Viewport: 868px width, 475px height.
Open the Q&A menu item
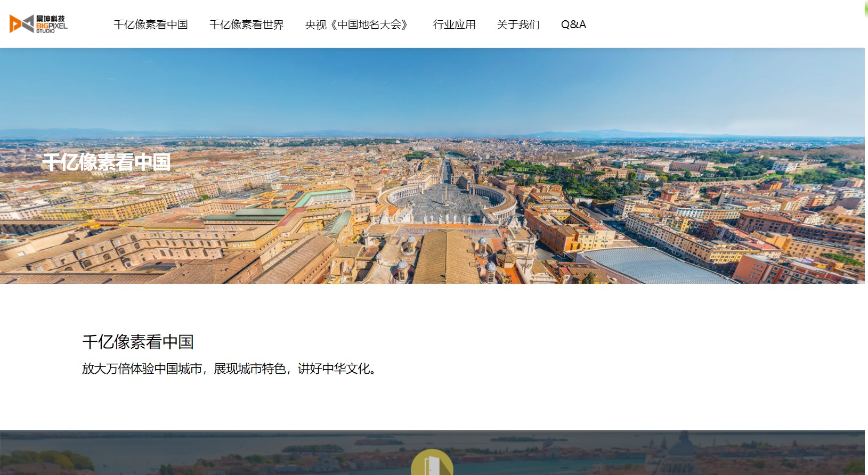click(573, 24)
